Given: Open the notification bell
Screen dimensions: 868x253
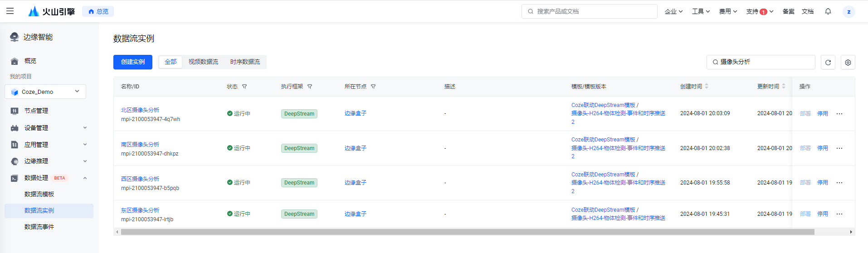Looking at the screenshot, I should pos(828,11).
